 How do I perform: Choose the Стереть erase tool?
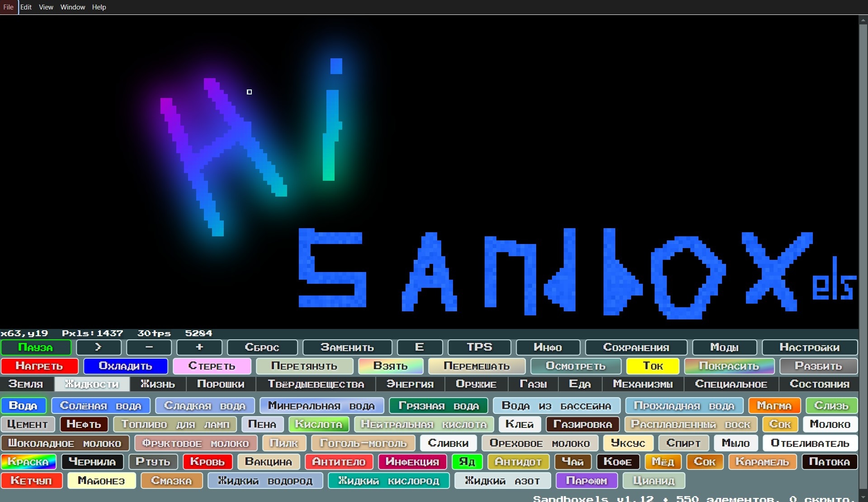212,366
